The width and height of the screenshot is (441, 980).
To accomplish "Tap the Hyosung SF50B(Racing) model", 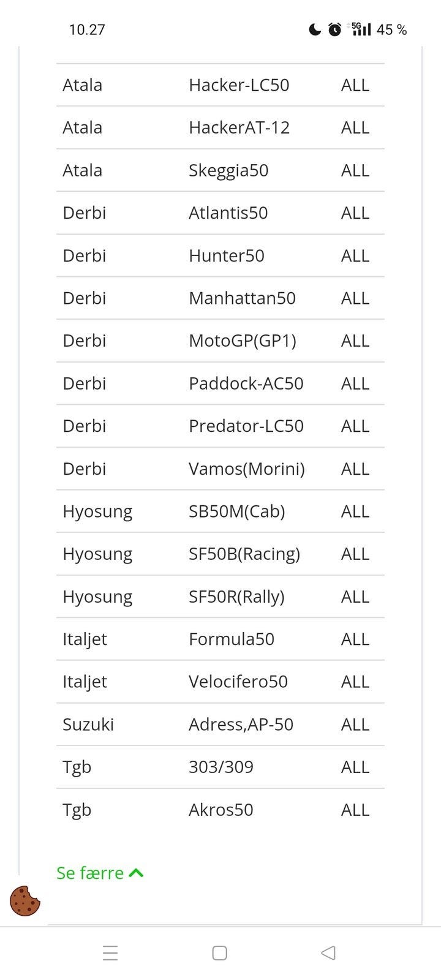I will [x=244, y=554].
